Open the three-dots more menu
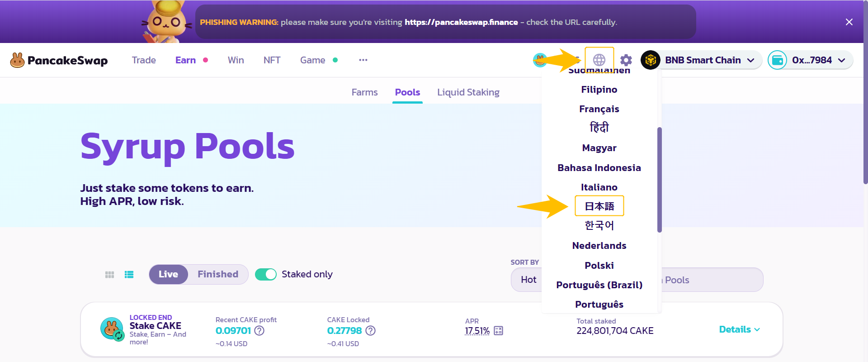Screen dimensions: 868x362 pos(363,60)
